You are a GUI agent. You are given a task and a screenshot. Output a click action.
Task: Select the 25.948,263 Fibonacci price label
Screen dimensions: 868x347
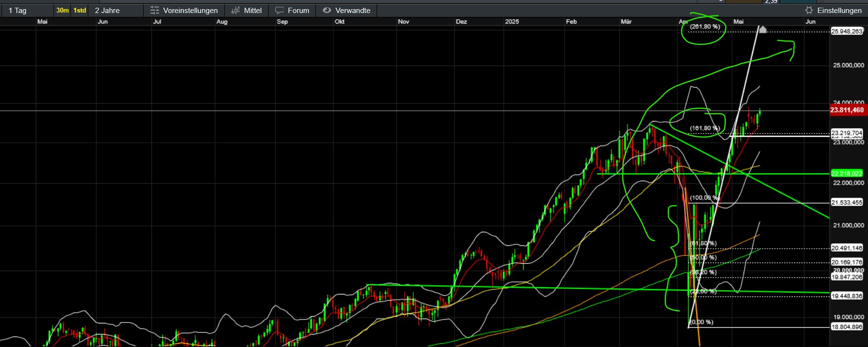[847, 31]
